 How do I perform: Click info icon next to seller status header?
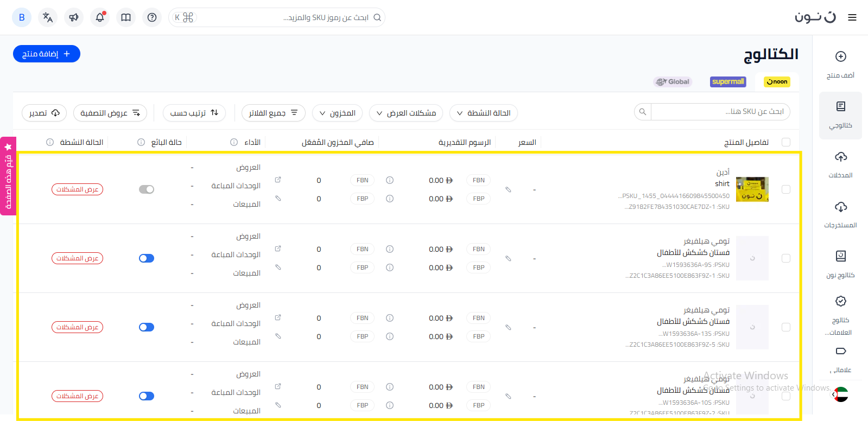(141, 142)
